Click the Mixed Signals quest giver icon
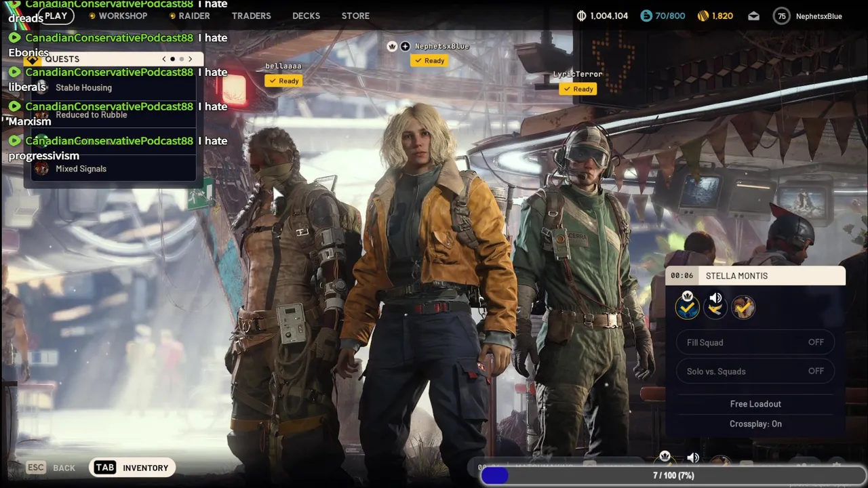 [41, 169]
